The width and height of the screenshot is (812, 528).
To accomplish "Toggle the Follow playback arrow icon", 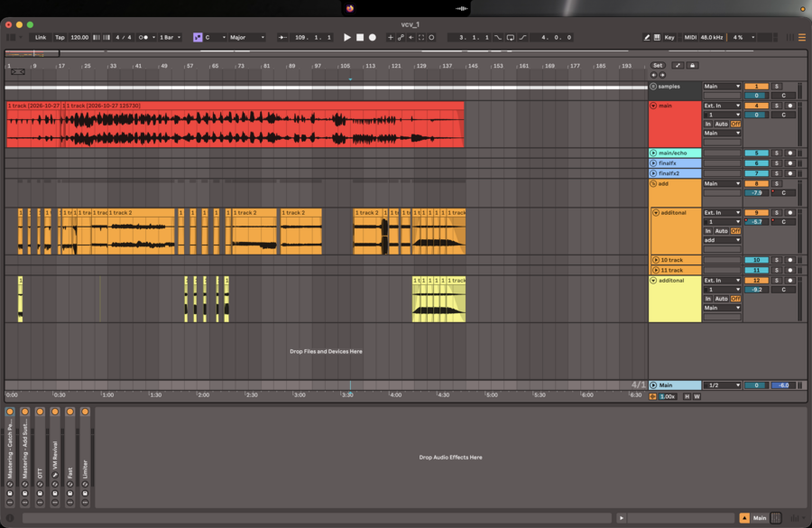I will click(x=282, y=37).
